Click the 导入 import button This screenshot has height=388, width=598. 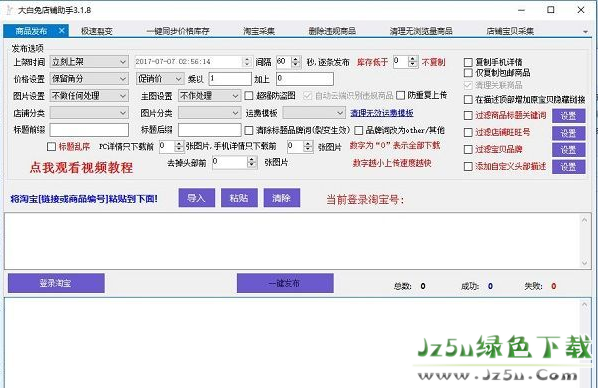click(x=196, y=198)
